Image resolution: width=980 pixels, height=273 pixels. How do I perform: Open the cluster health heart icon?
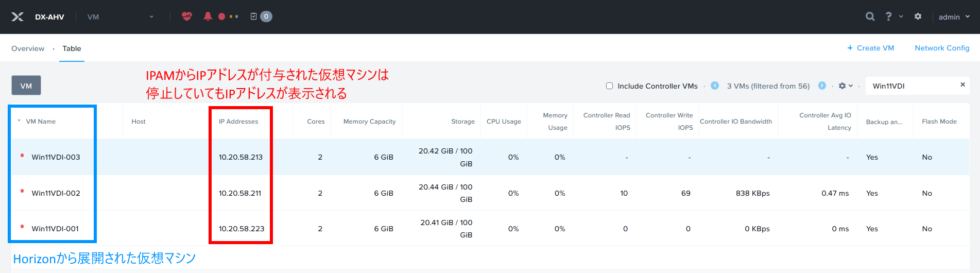(187, 16)
